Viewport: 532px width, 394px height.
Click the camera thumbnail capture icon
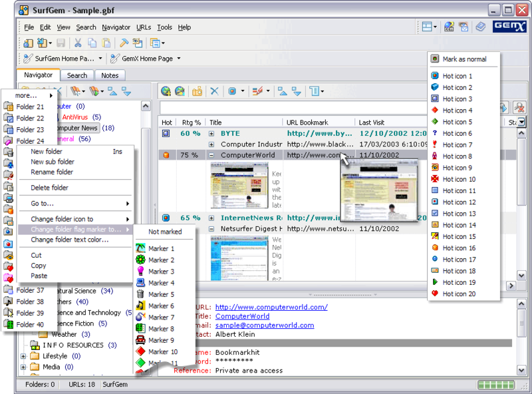coord(197,91)
